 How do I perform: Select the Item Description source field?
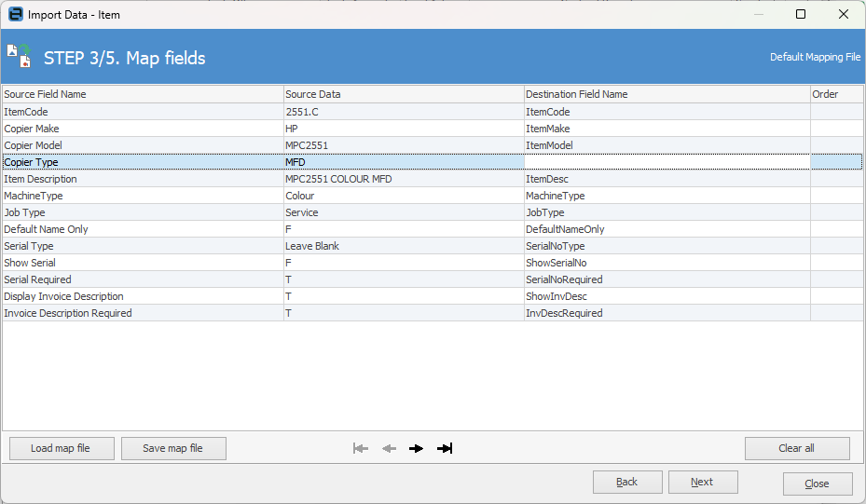point(143,180)
